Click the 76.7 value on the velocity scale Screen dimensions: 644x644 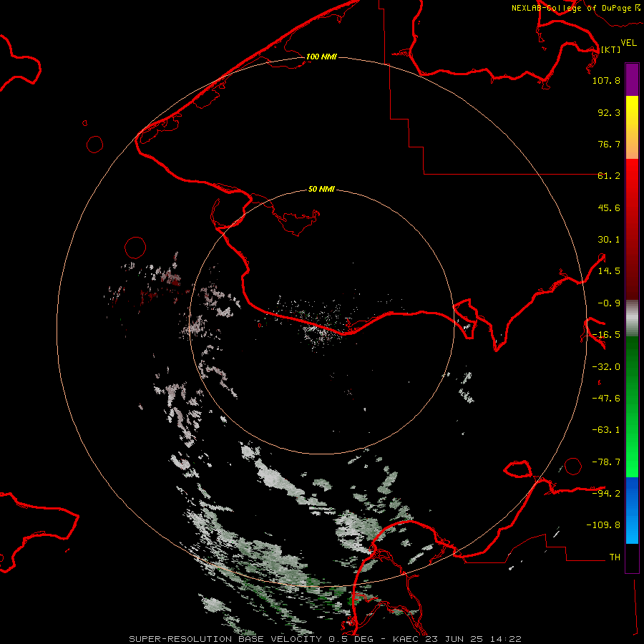(x=609, y=144)
